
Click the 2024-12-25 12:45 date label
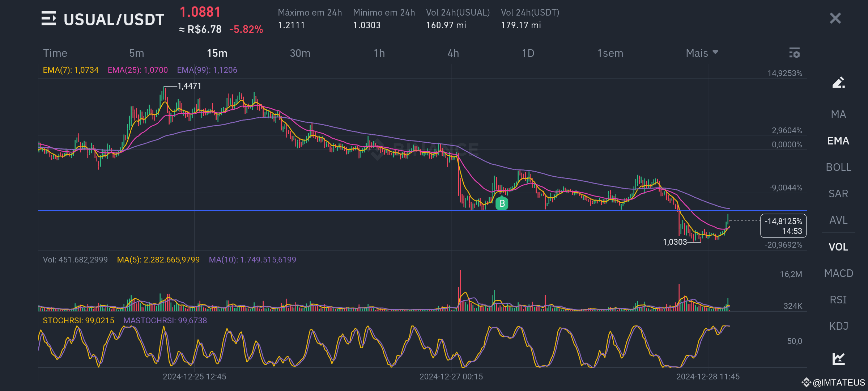coord(194,377)
